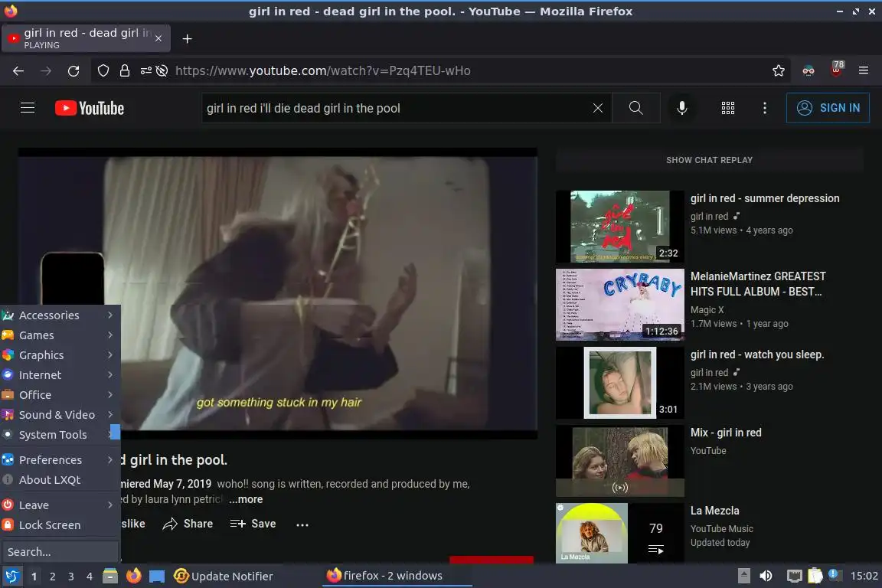This screenshot has height=588, width=882.
Task: Open autoplay blocked permission icon
Action: pos(162,71)
